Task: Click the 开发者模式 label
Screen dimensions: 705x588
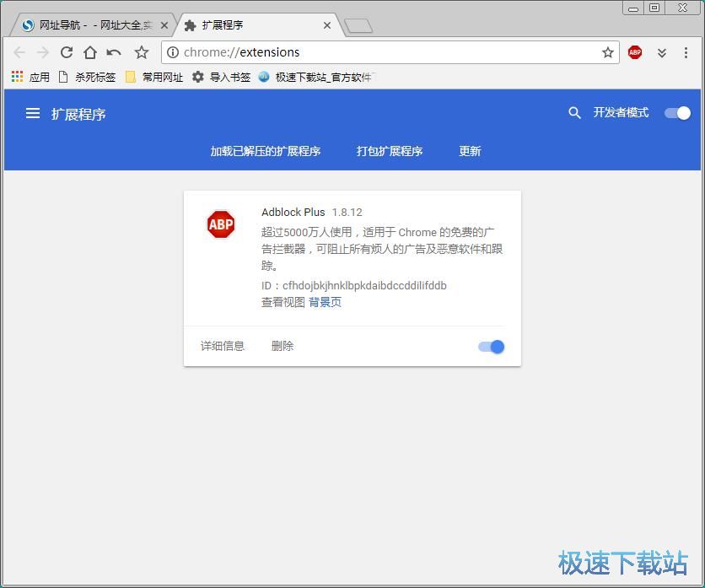Action: coord(621,112)
